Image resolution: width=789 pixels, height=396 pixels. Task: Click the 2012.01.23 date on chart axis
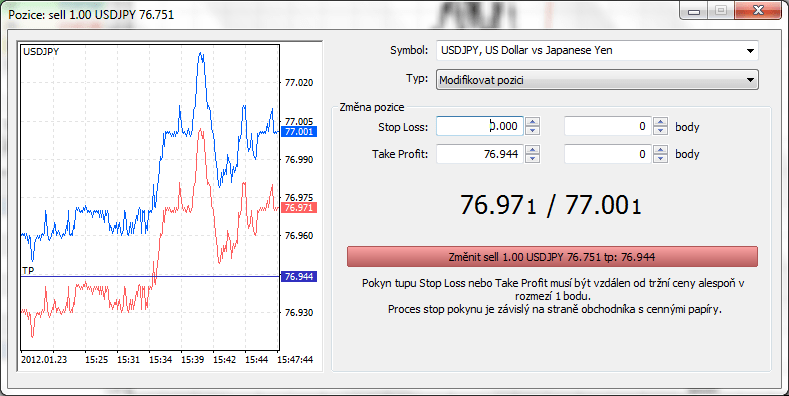coord(44,360)
